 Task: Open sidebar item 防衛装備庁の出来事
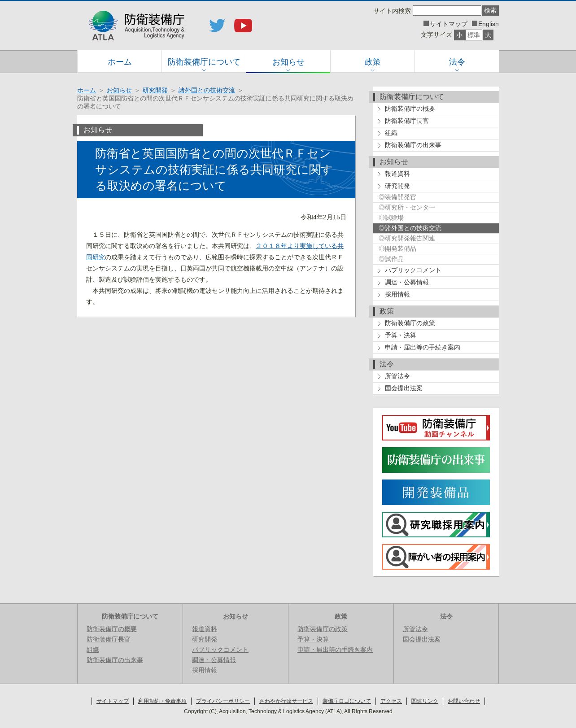[436, 145]
